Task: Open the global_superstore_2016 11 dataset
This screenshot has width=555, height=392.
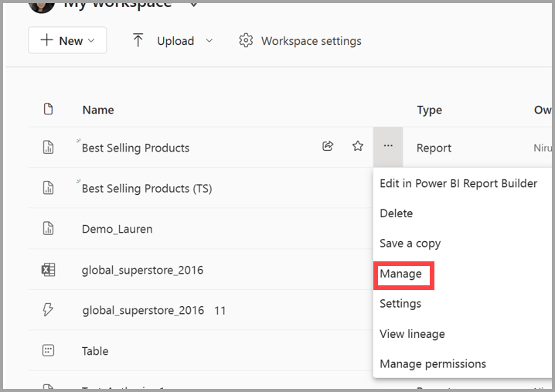Action: 154,311
